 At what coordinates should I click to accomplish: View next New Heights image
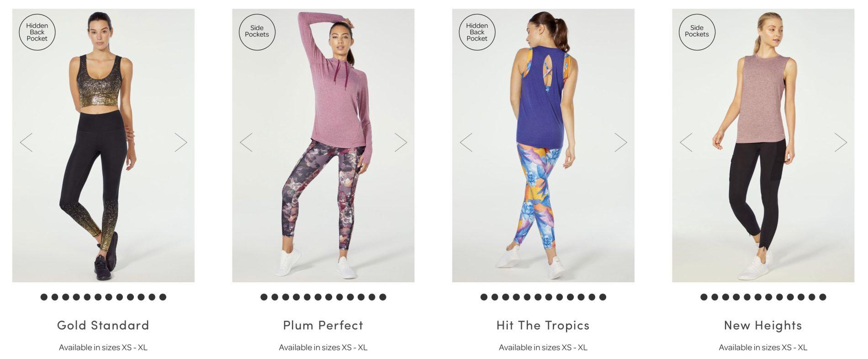click(841, 143)
